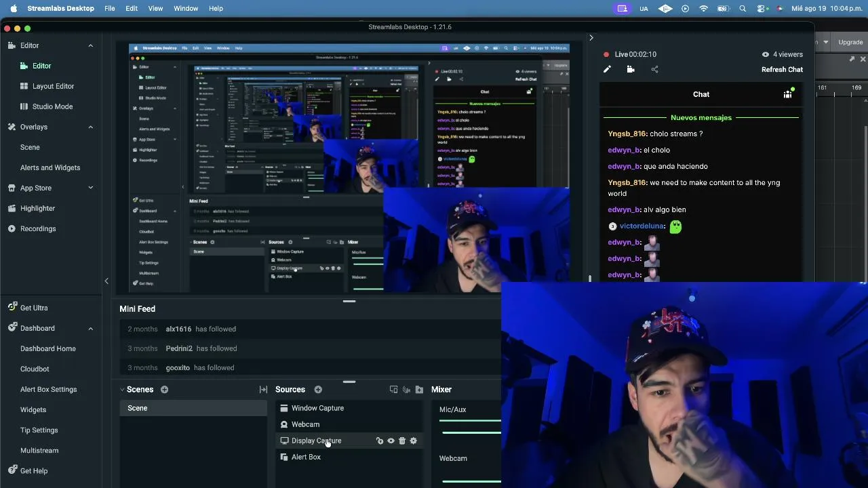The image size is (868, 488).
Task: Open the File menu
Action: (110, 8)
